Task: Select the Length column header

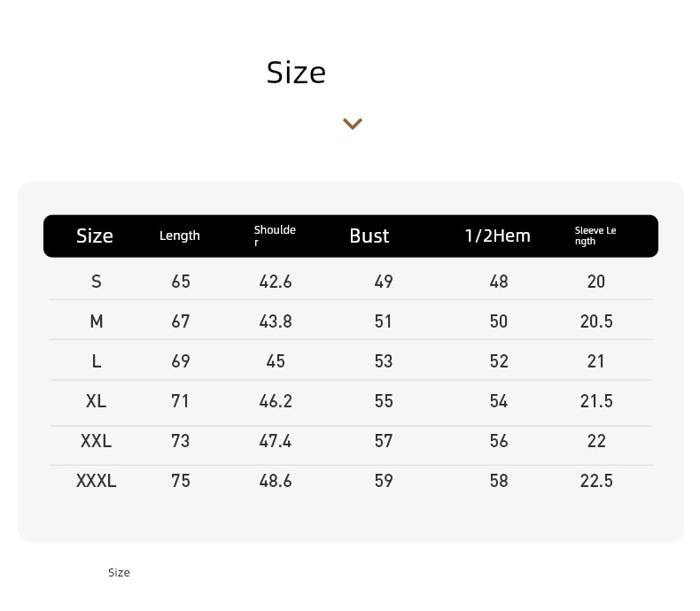Action: [x=180, y=236]
